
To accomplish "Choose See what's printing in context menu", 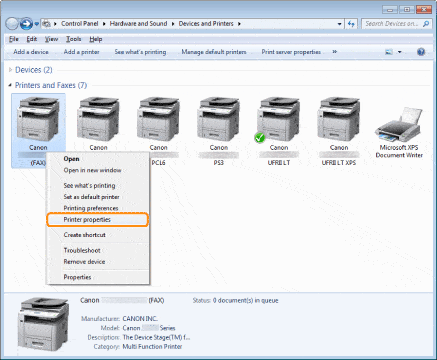I will pos(98,186).
